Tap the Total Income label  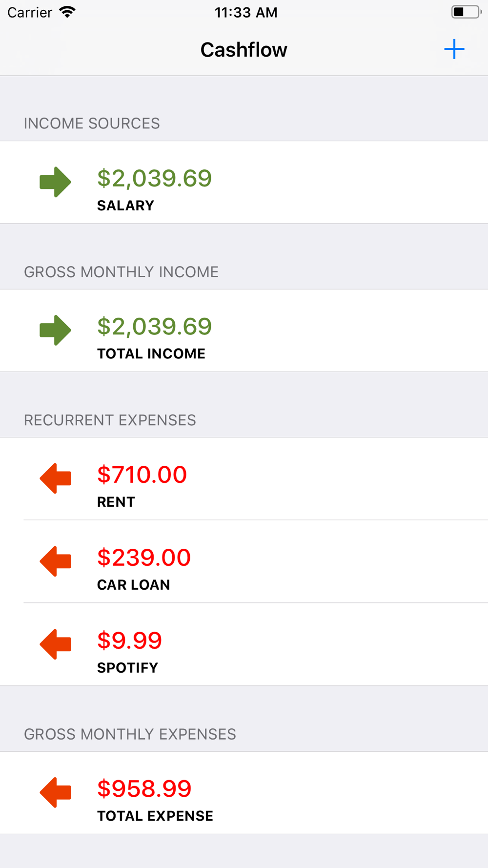(151, 353)
